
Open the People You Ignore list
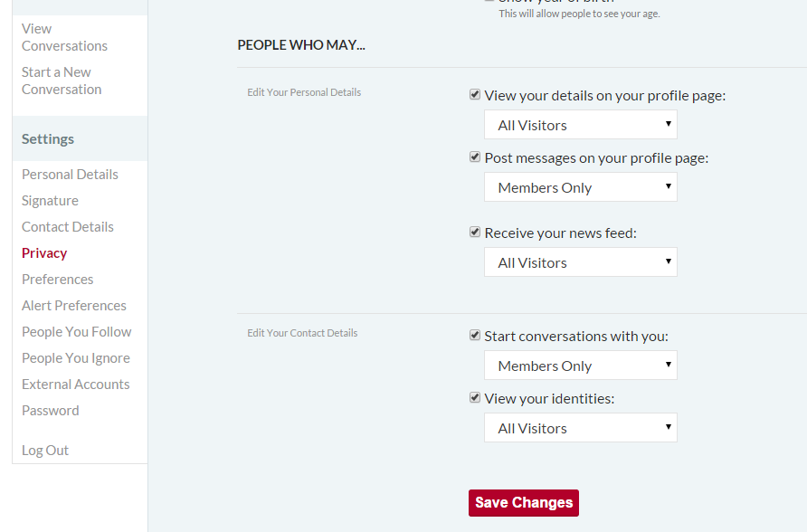(76, 357)
